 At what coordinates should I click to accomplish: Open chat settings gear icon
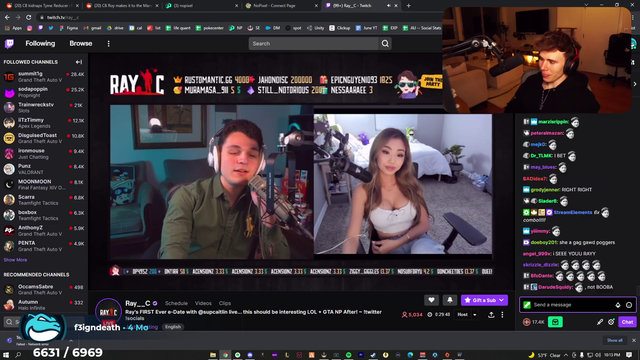(611, 322)
